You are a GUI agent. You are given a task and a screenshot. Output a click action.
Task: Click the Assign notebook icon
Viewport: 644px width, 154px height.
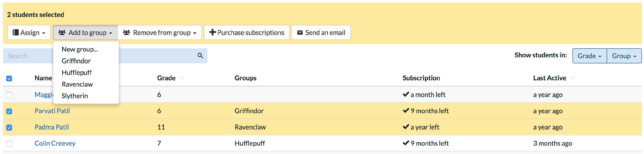click(15, 32)
